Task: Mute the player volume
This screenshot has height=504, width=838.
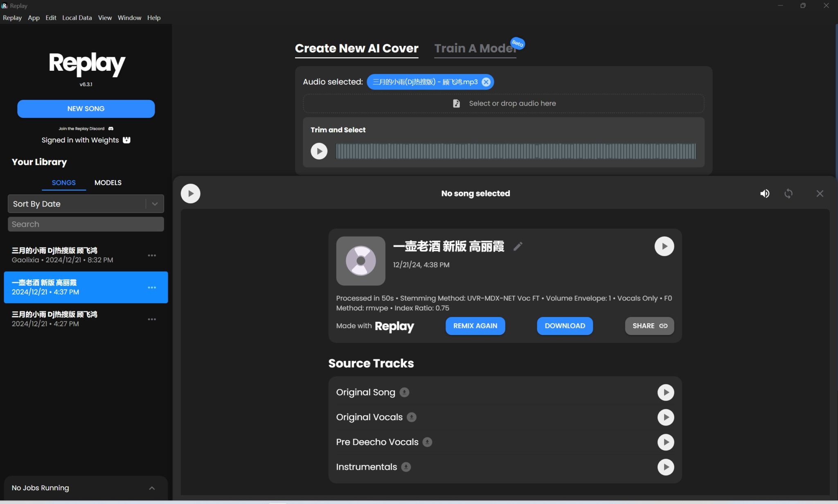Action: (x=764, y=193)
